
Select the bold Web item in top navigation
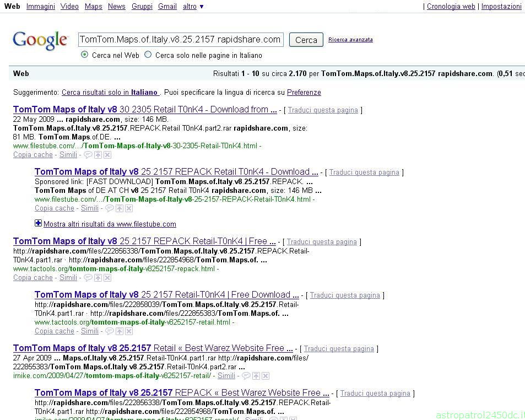click(x=12, y=7)
